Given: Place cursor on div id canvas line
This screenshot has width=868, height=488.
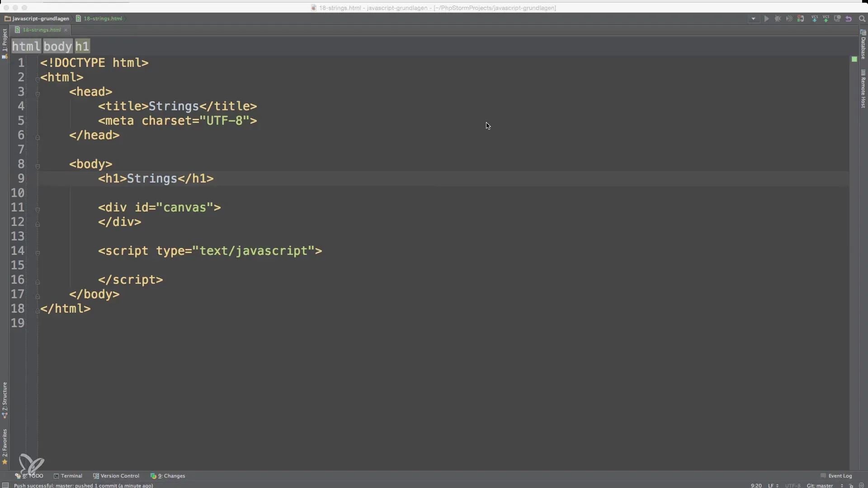Looking at the screenshot, I should pyautogui.click(x=159, y=207).
